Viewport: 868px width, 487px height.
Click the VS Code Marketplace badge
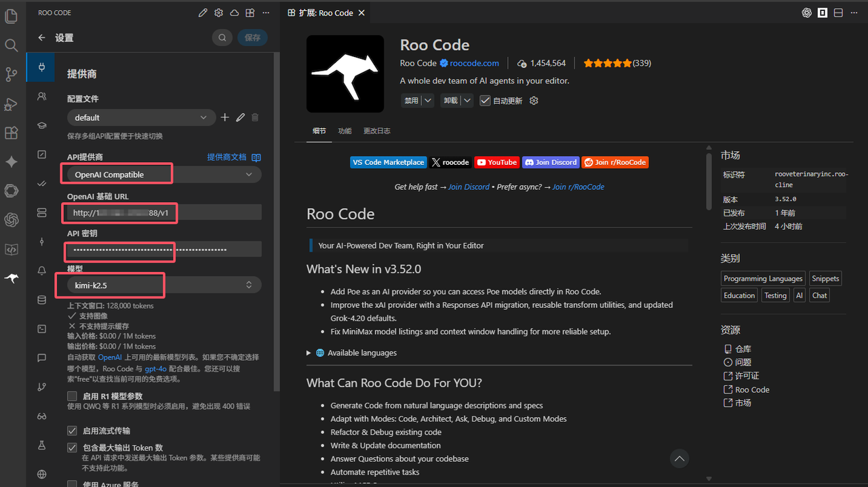click(389, 162)
